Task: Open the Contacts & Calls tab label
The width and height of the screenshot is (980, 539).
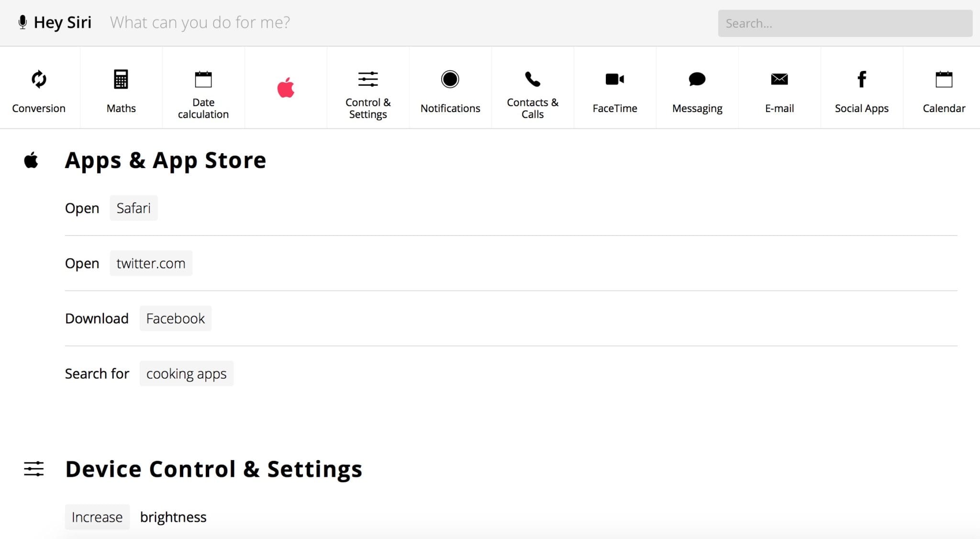Action: click(533, 108)
